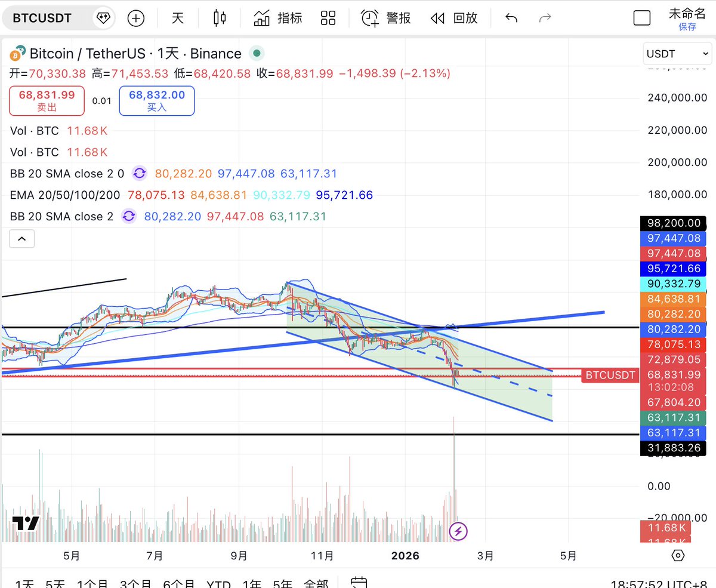
Task: Click the Bitcoin logo in chart title
Action: coord(18,54)
